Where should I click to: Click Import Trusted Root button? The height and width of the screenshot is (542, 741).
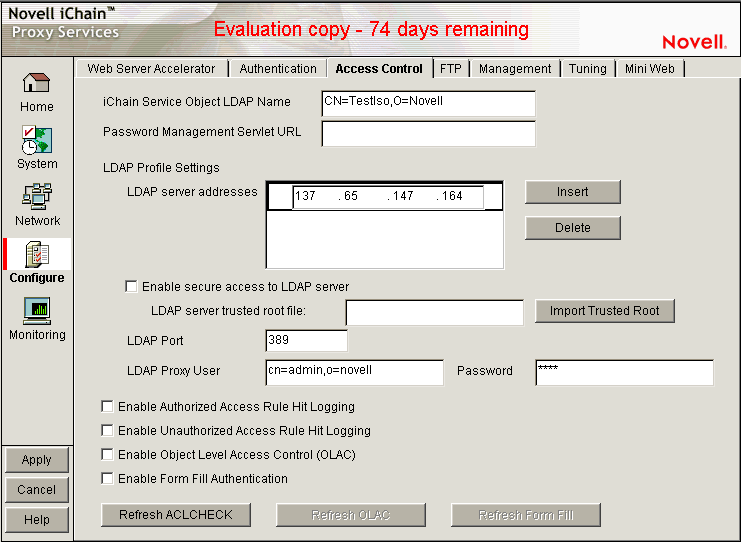click(x=604, y=311)
